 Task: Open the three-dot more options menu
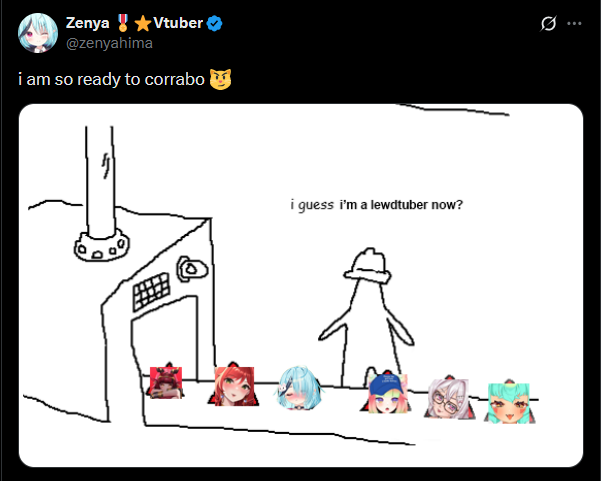(x=574, y=24)
